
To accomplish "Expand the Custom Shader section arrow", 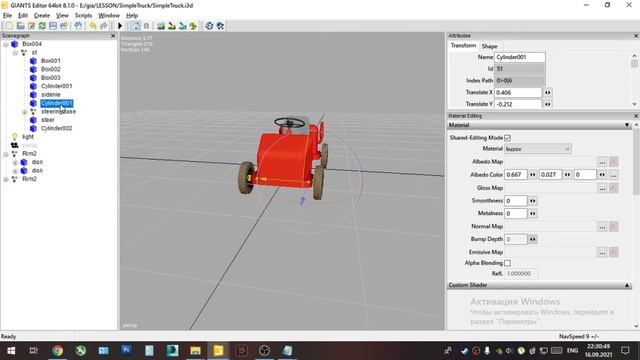I will pyautogui.click(x=627, y=285).
